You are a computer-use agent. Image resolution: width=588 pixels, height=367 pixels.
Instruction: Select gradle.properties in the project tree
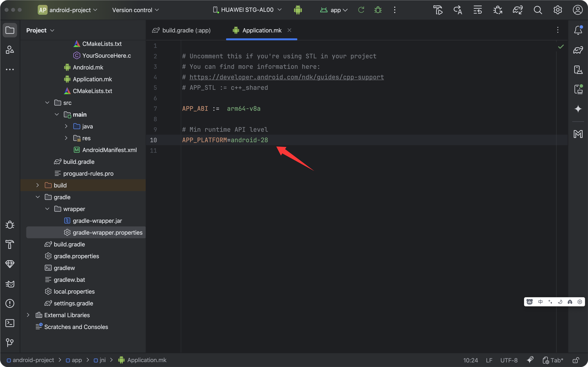tap(76, 256)
